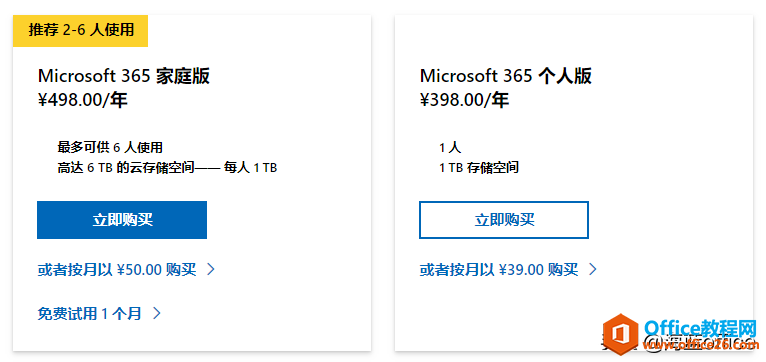
Task: Buy Microsoft 365 家庭版 with the solid blue 立即购买 button
Action: click(122, 220)
